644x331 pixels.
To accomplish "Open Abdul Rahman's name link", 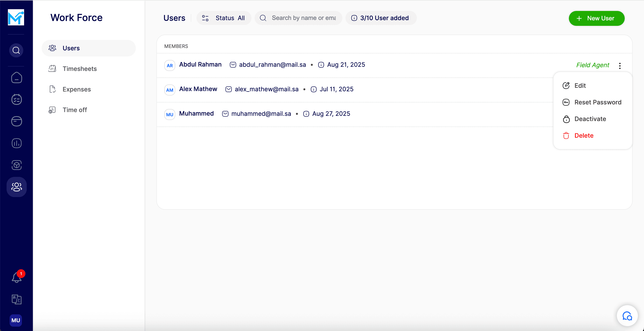I will tap(200, 64).
